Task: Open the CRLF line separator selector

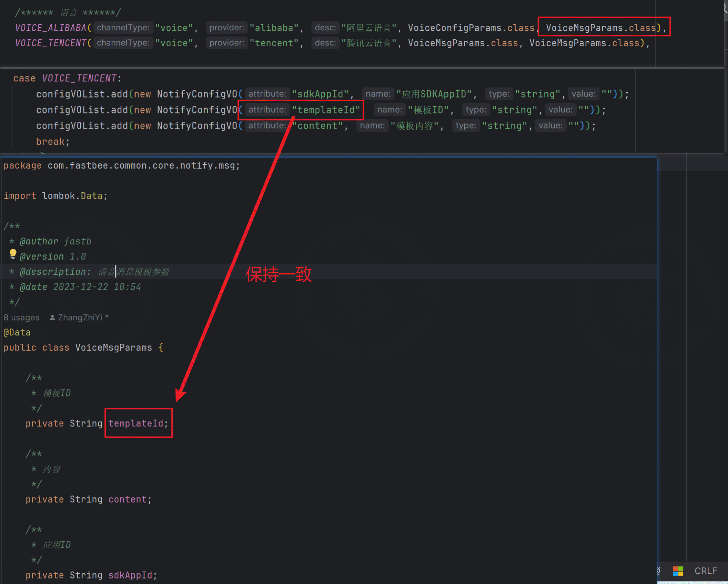Action: click(706, 571)
